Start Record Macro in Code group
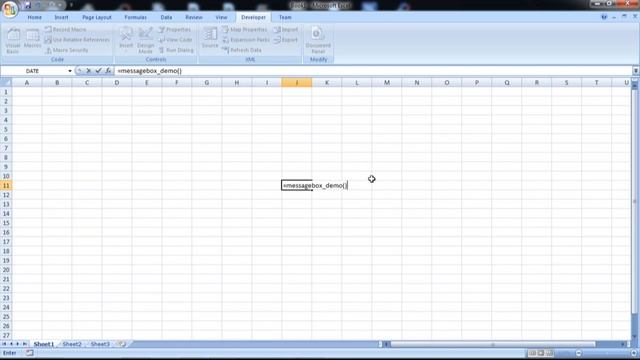Screen dimensions: 640x360 (65, 29)
